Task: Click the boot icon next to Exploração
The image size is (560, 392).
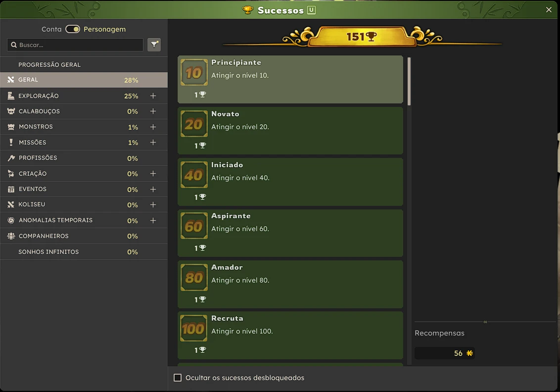Action: click(x=11, y=96)
